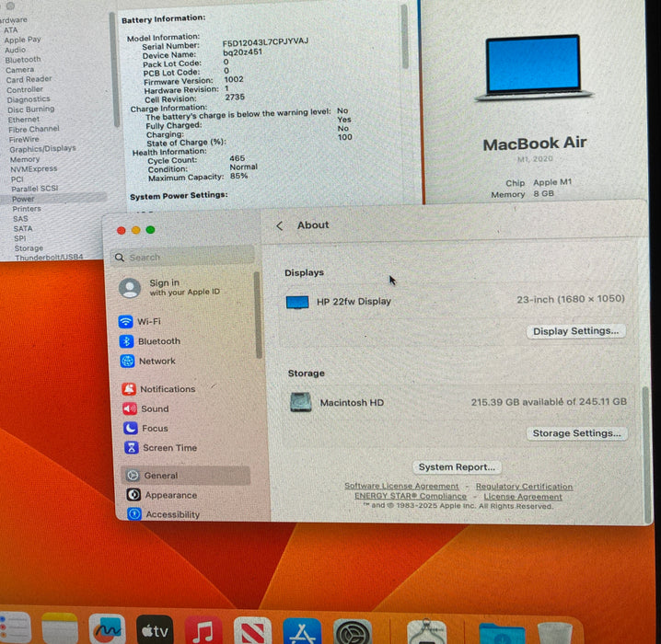Select Audio in System Information sidebar
The image size is (661, 644).
point(15,50)
